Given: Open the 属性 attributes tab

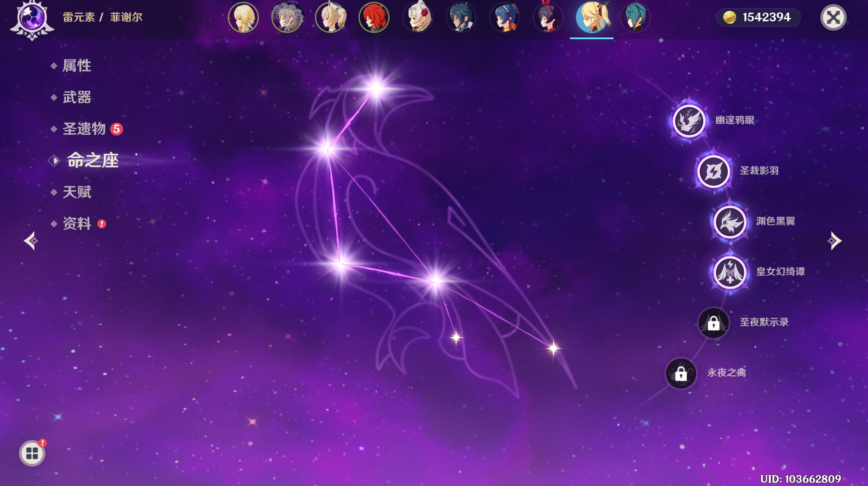Looking at the screenshot, I should tap(77, 66).
